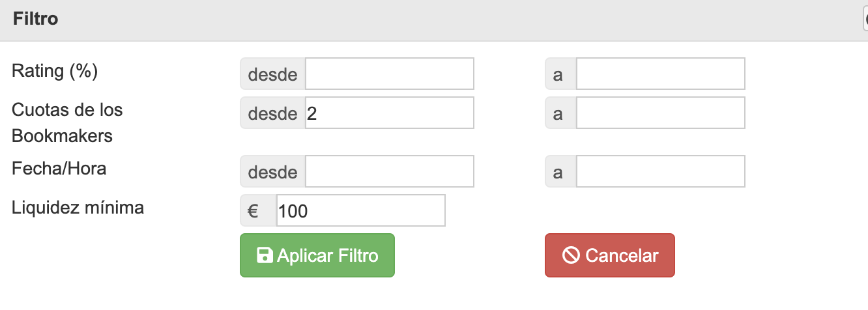Focus the Rating (%) upper limit 'a' field
Screen dimensions: 868x310
(660, 74)
